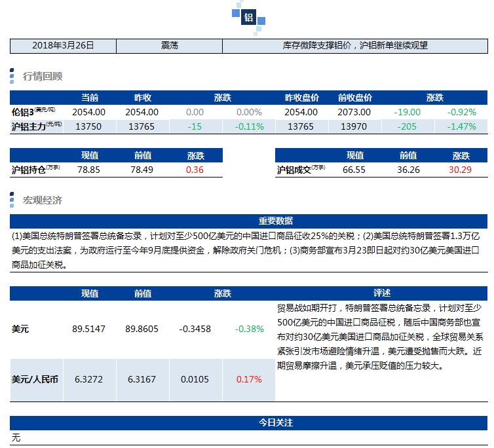This screenshot has width=494, height=448.
Task: Select the 美元 row label
Action: coord(20,329)
